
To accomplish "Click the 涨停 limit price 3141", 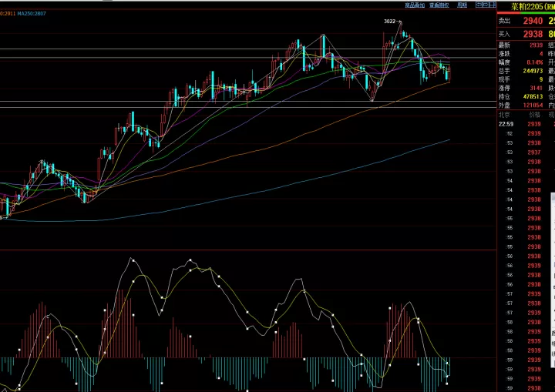I will click(x=536, y=88).
